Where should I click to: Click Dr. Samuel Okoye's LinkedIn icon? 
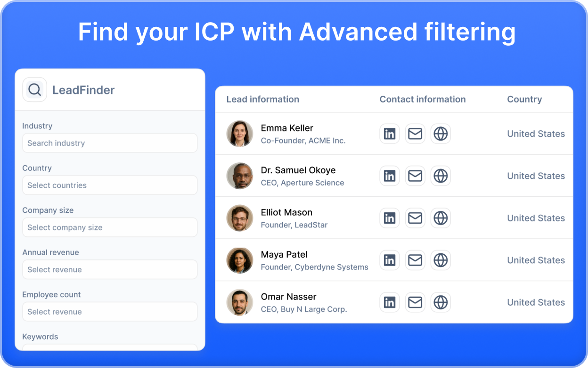[x=390, y=176]
